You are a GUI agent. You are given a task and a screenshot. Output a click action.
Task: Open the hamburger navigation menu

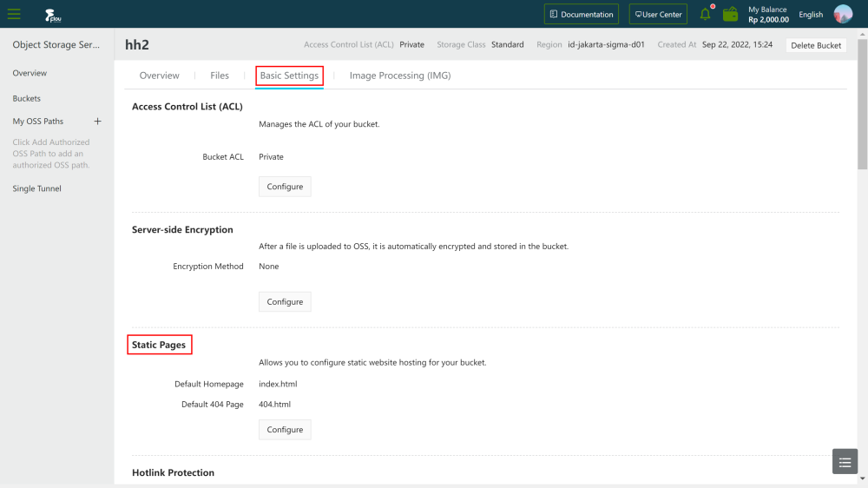14,14
